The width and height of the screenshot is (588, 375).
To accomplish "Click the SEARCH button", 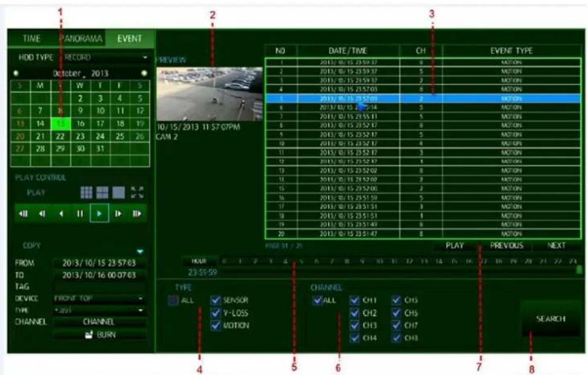I will [x=550, y=319].
